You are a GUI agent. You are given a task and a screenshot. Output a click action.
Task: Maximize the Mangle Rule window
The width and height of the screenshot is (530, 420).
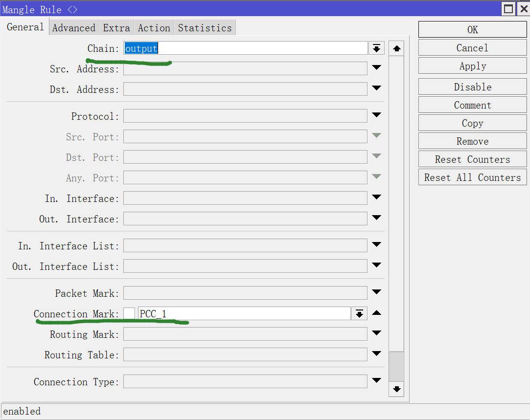[x=509, y=9]
